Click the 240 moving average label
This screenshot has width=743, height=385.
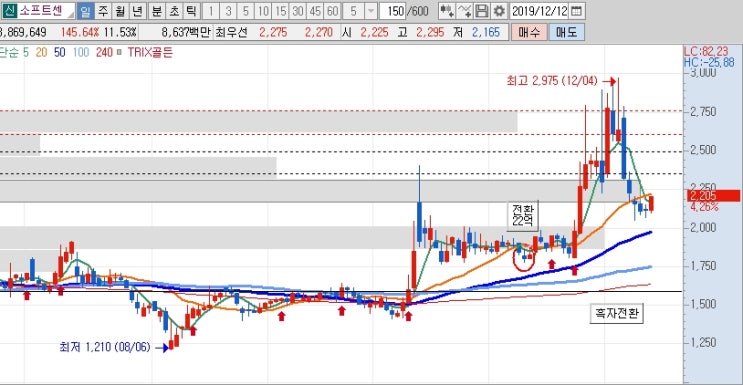point(104,52)
